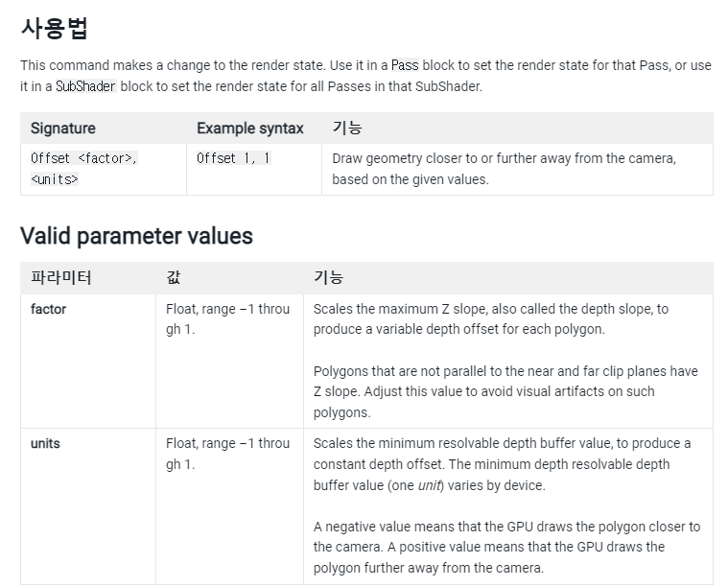Click the Offset 1, 1 example code
The width and height of the screenshot is (728, 587).
(x=233, y=158)
